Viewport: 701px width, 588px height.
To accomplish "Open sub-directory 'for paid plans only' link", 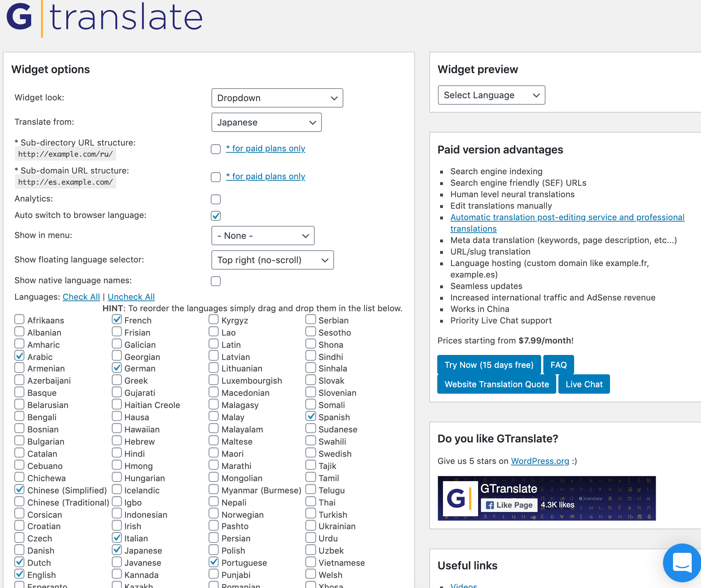I will pyautogui.click(x=266, y=148).
